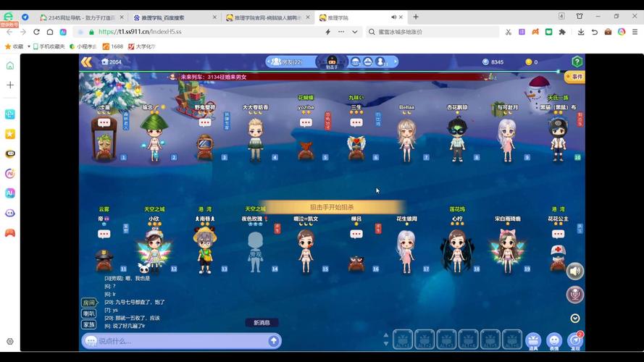Mute game sound with speaker button
The image size is (644, 362).
point(575,271)
